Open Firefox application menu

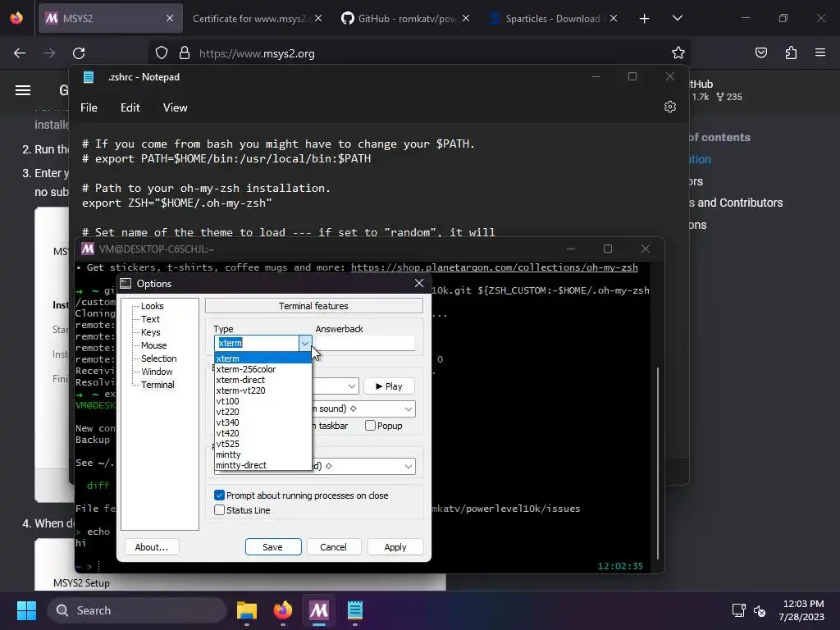pyautogui.click(x=820, y=52)
